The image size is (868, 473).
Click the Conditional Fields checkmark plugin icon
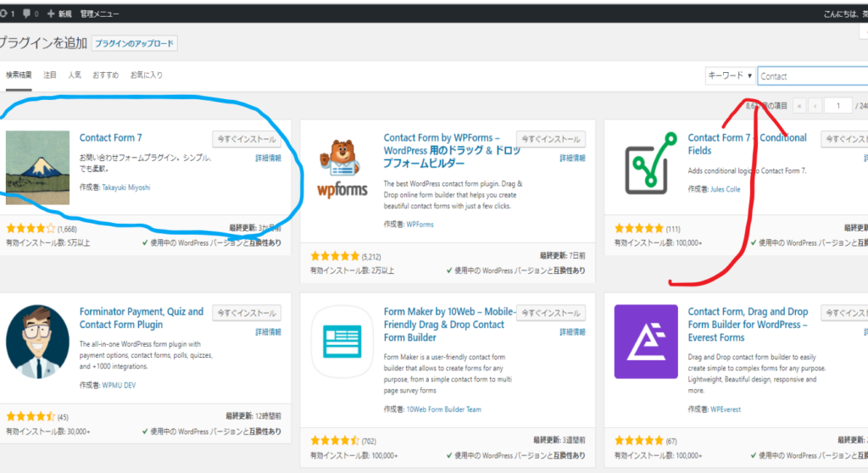[x=650, y=164]
